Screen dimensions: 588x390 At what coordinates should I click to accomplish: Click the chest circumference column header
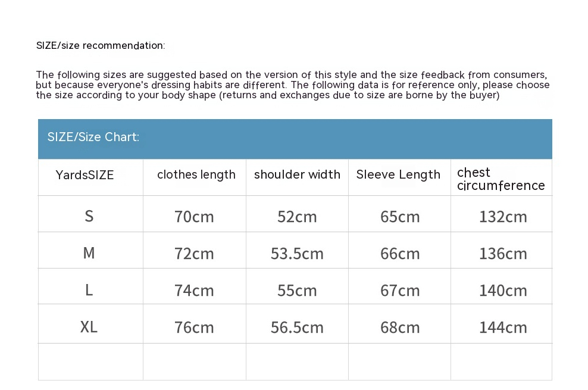tap(501, 179)
